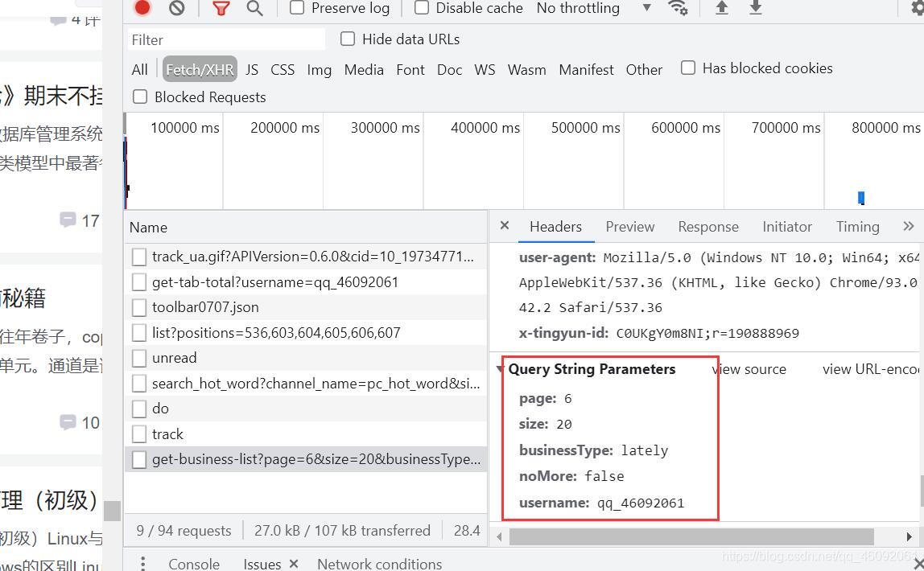Export HAR file with download arrow
Image resolution: width=924 pixels, height=571 pixels.
(x=756, y=8)
